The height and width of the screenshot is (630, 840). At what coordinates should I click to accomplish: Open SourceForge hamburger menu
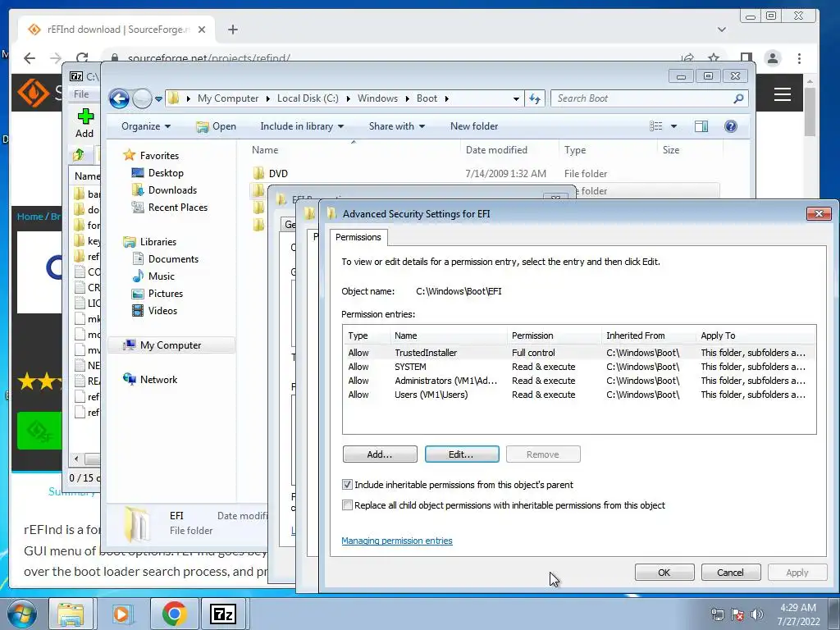point(783,94)
